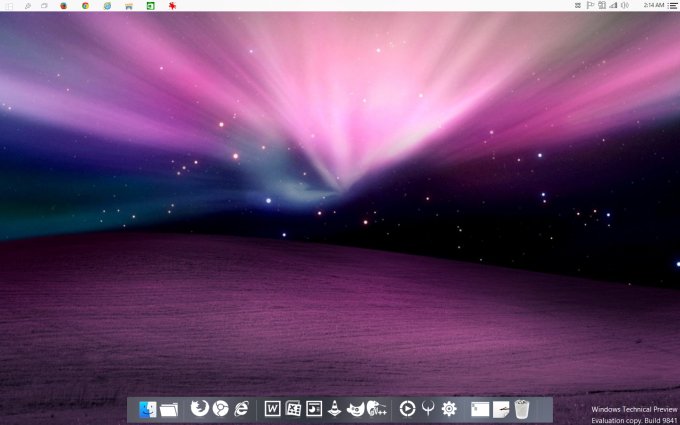The width and height of the screenshot is (680, 425).
Task: Open the notifications list icon at top right
Action: 673,5
